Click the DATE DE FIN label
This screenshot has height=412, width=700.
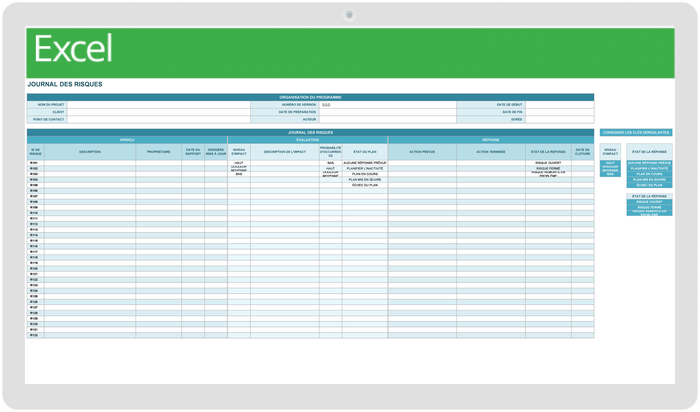coord(491,112)
